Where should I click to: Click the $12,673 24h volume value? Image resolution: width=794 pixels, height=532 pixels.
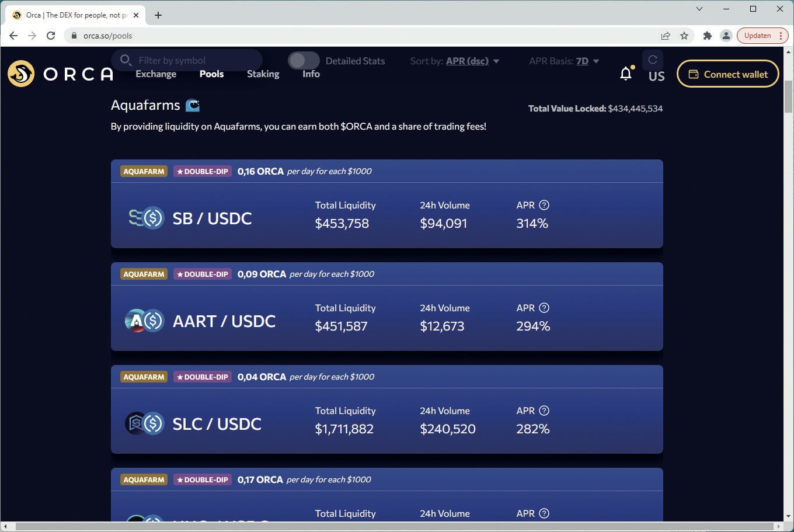coord(442,326)
